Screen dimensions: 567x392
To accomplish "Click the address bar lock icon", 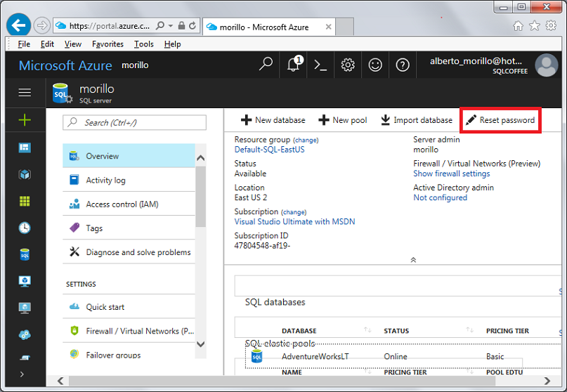I will (181, 25).
